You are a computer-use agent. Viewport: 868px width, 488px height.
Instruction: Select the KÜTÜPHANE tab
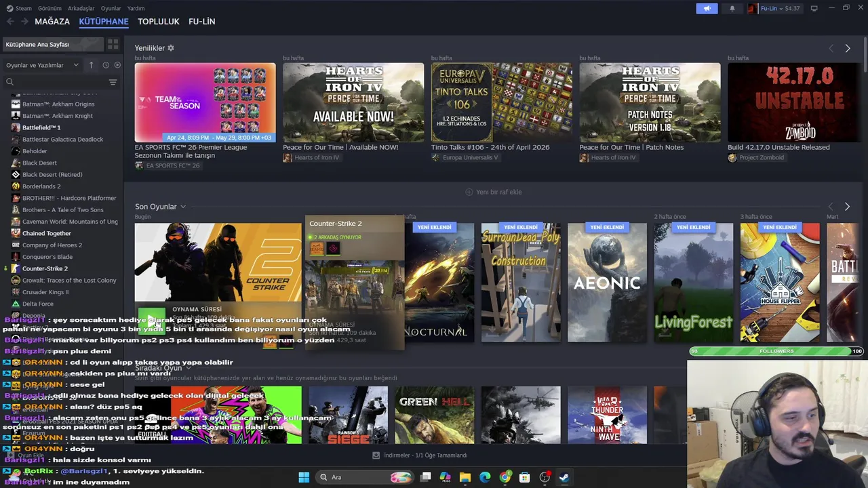click(x=104, y=22)
